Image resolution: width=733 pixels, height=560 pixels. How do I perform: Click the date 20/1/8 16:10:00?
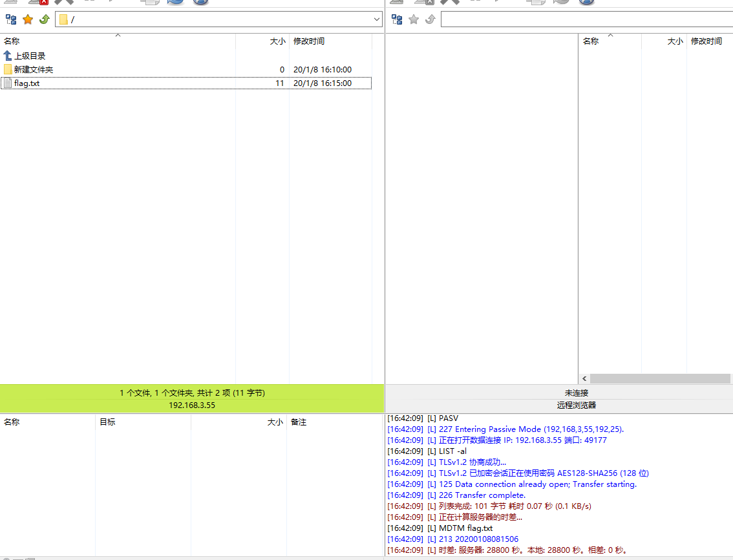[x=323, y=69]
